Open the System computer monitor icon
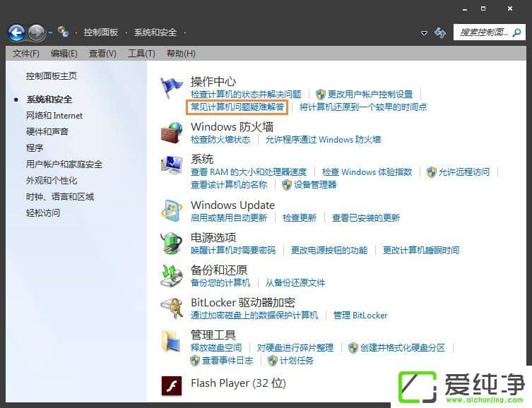Viewport: 532px width, 408px height. coord(172,165)
